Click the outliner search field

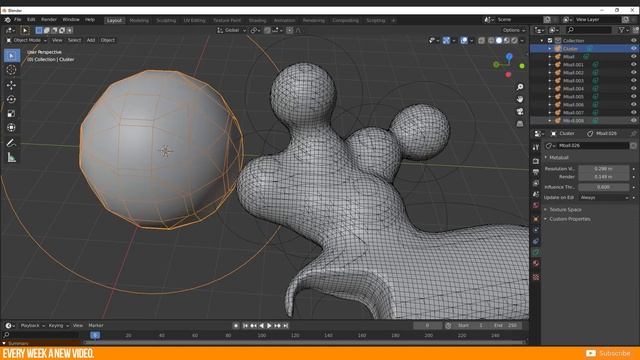tap(588, 30)
